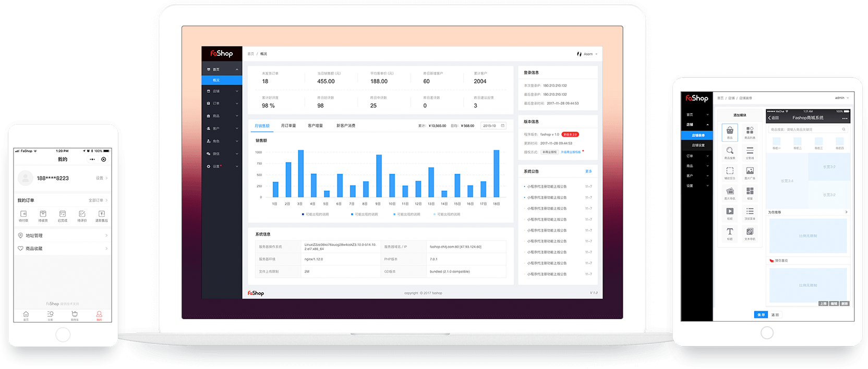Add the 图片广告 module on tablet
868x369 pixels.
(750, 173)
